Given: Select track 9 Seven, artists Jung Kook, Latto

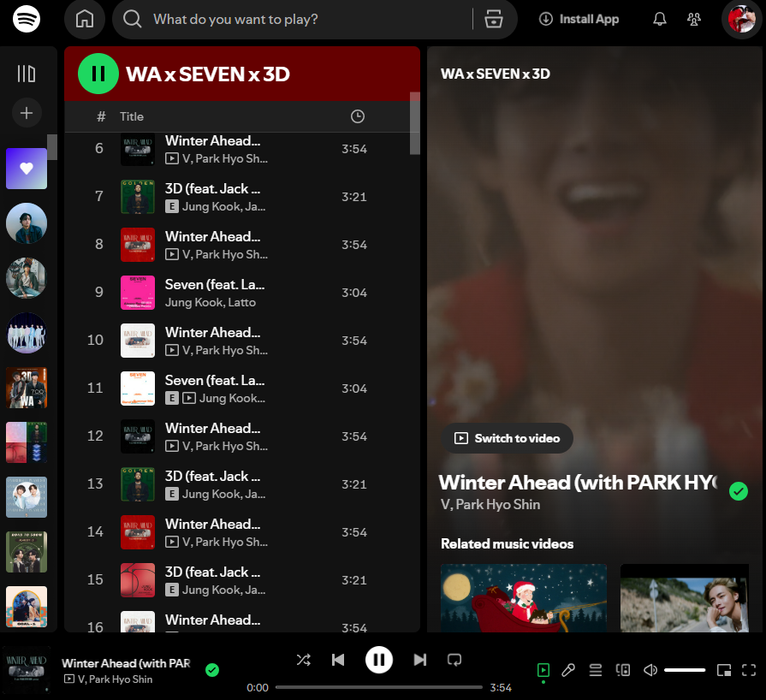Looking at the screenshot, I should click(x=242, y=292).
